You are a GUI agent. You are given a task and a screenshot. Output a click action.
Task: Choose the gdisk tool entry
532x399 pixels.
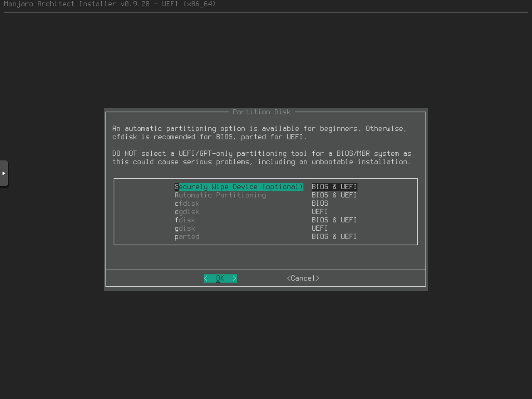185,228
